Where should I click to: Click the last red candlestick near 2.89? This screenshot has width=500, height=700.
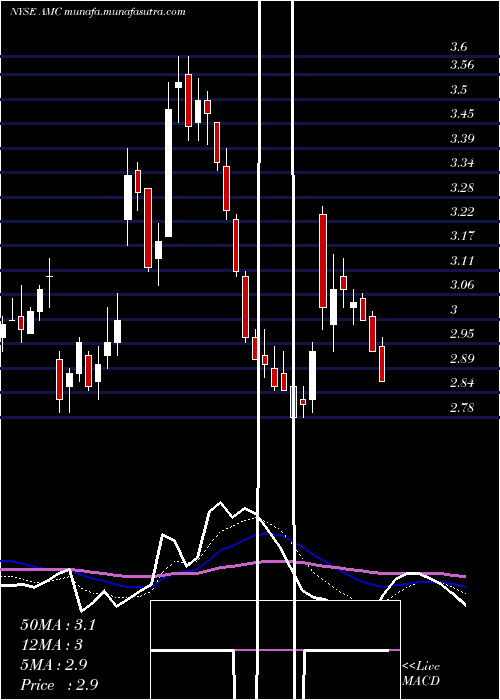click(x=382, y=364)
